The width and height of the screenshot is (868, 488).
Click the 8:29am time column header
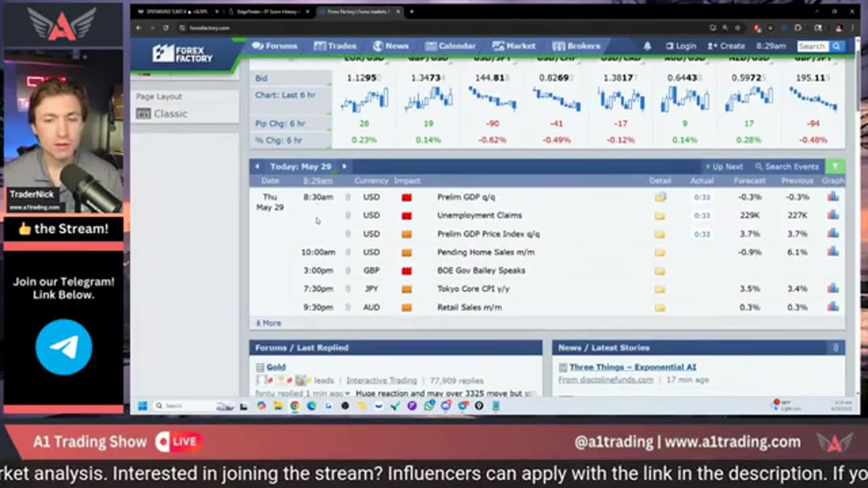(318, 181)
